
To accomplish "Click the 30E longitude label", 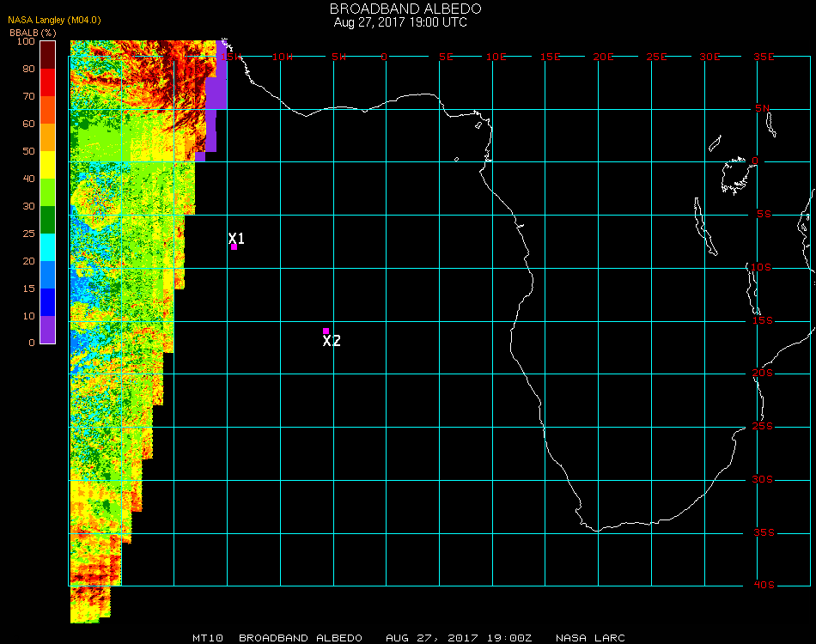I will click(x=709, y=57).
